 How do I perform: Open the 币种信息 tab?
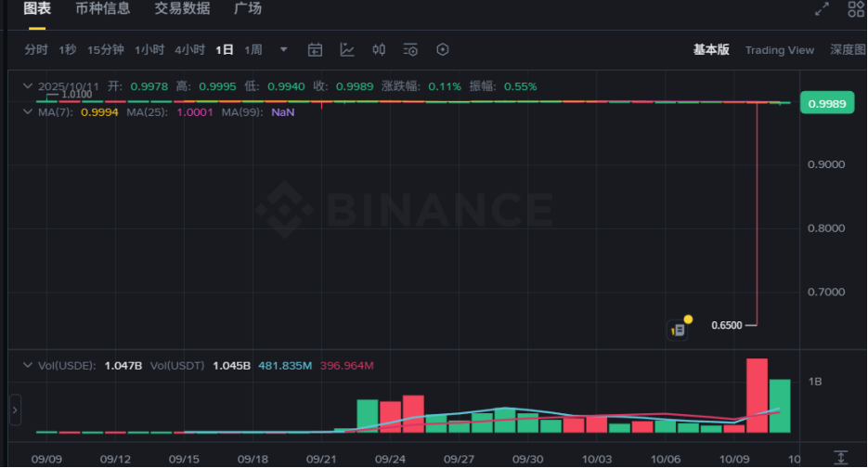(102, 9)
